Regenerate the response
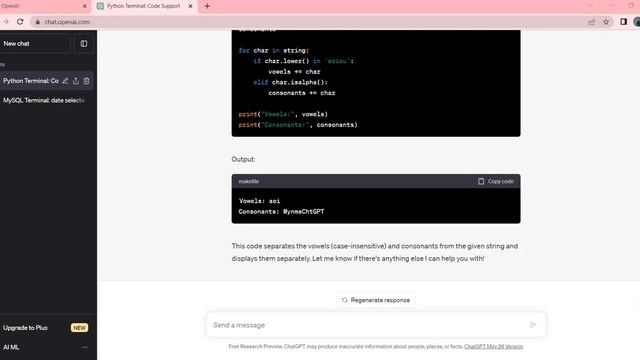The width and height of the screenshot is (640, 360). (x=376, y=300)
